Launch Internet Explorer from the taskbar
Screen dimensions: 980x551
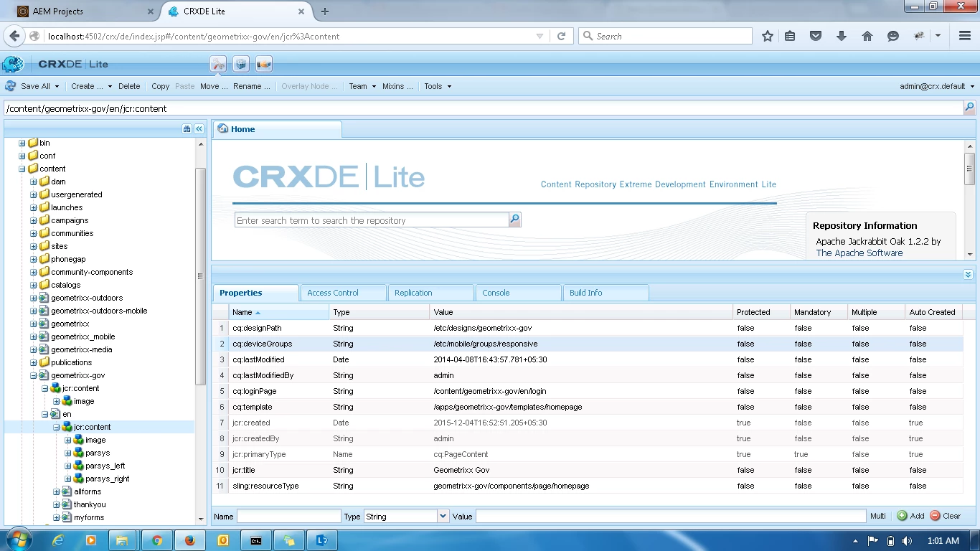(x=58, y=540)
